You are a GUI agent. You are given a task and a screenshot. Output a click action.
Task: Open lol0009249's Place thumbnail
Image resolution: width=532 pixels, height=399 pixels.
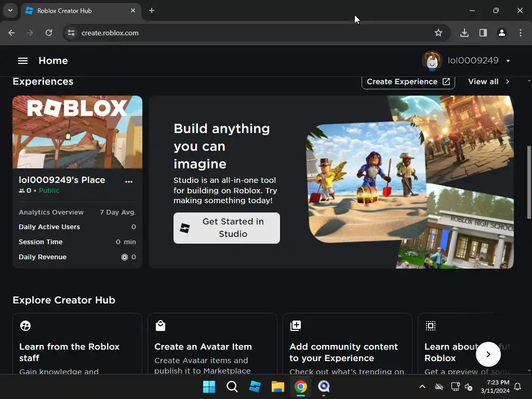77,132
